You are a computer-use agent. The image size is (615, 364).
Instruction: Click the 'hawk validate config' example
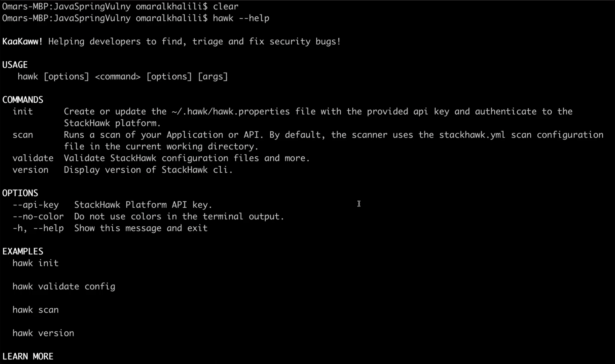[x=64, y=286]
